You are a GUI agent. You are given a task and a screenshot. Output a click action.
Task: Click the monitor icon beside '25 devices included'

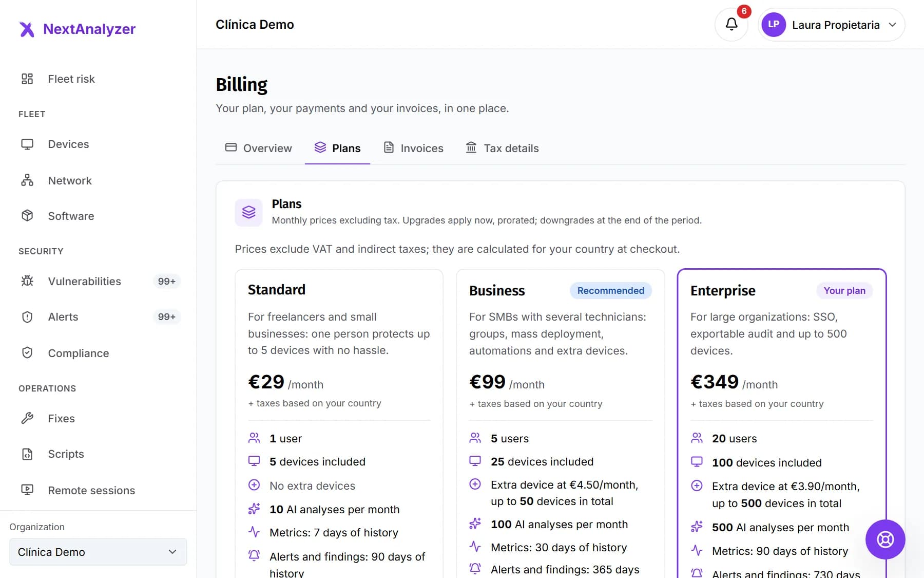point(475,461)
